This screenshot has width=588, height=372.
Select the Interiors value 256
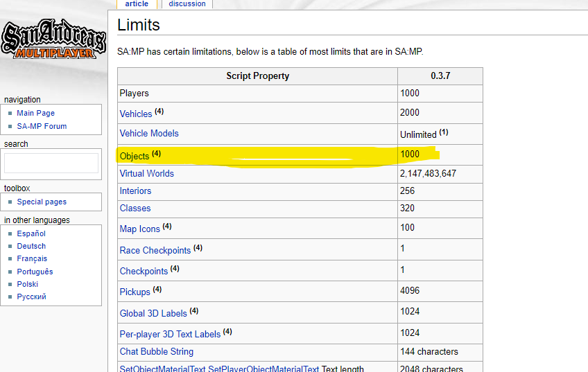407,191
